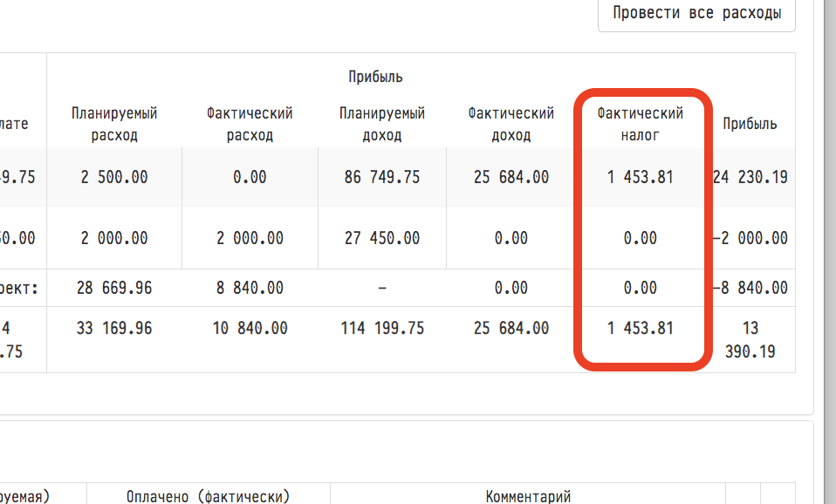Select the "Оплачено (фактически)" column header
Viewport: 836px width, 504px height.
[208, 496]
